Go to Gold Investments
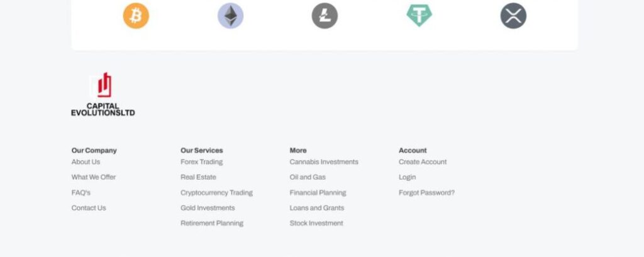Viewport: 644px width, 257px height. 208,208
